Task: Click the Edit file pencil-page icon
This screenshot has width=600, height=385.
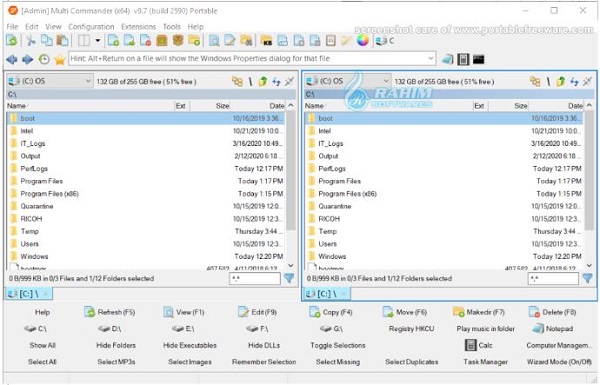Action: (x=230, y=40)
